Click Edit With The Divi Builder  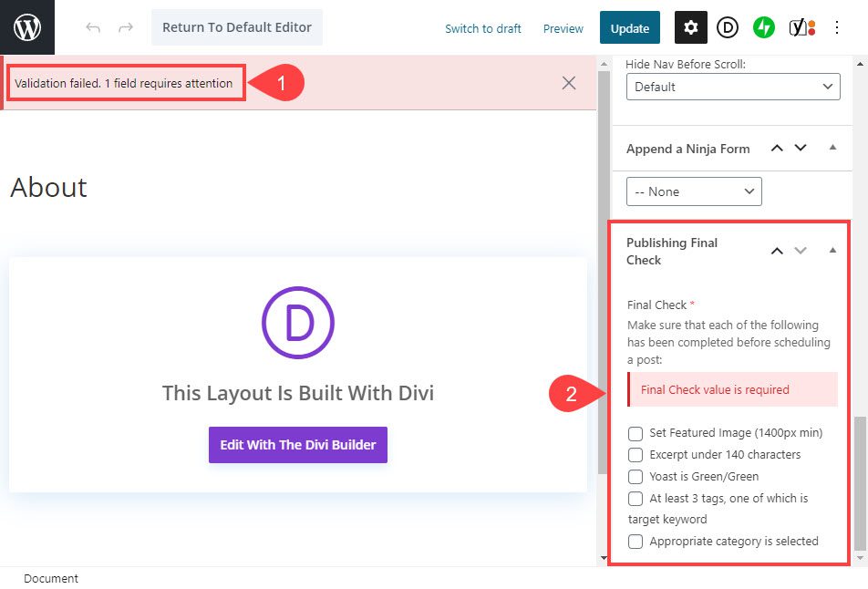point(298,445)
